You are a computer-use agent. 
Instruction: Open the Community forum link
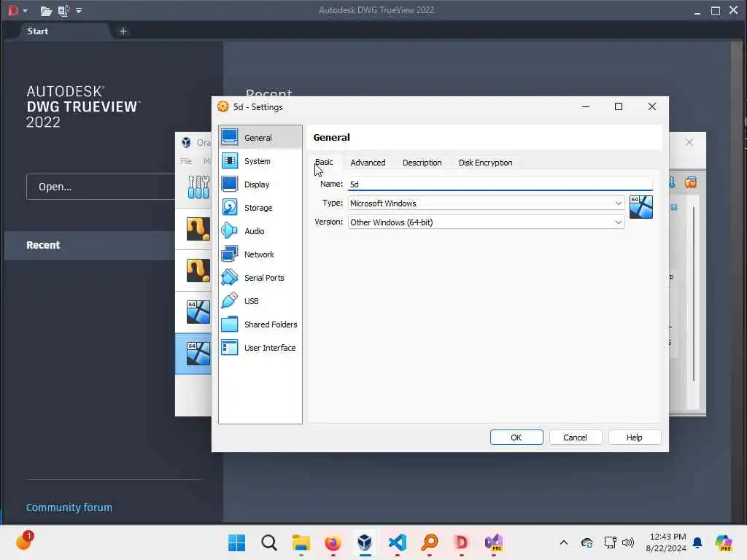pos(69,507)
